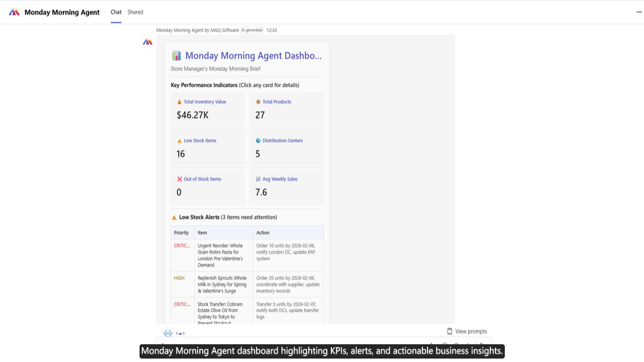
Task: Click the Monday Morning Agent header title
Action: coord(62,12)
